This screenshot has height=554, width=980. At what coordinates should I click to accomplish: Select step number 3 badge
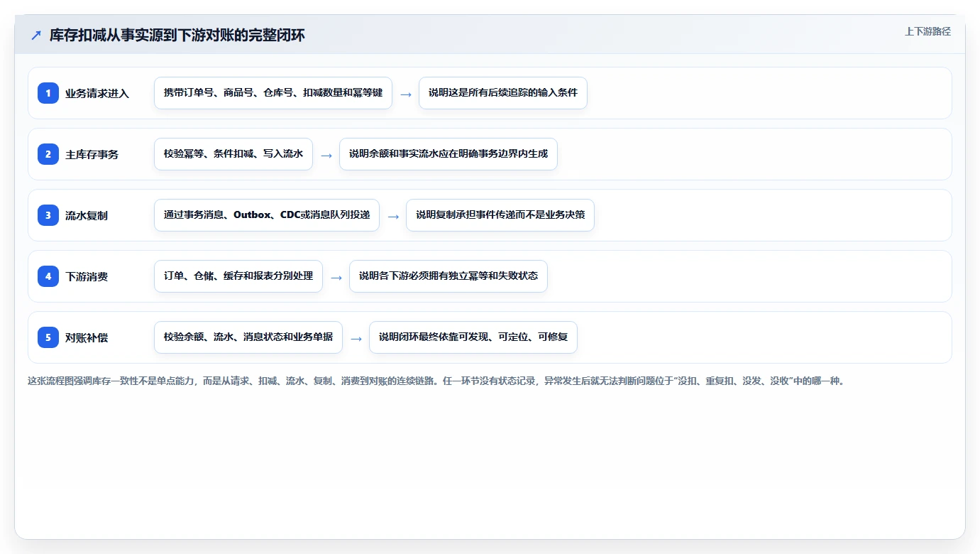click(x=48, y=215)
